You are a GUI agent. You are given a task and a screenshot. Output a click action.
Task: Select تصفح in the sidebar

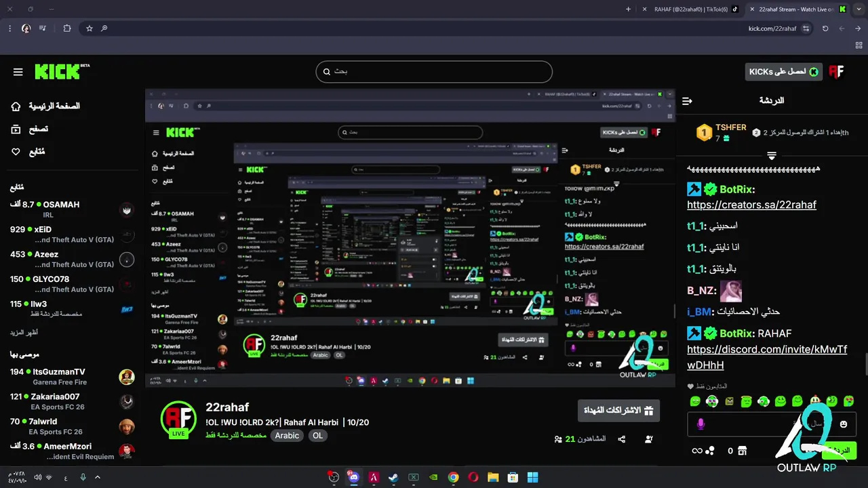pos(38,129)
